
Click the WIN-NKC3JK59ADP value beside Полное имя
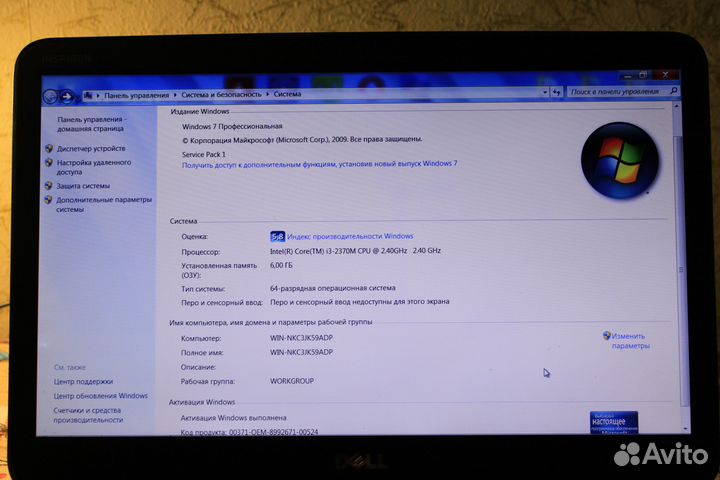pos(301,352)
